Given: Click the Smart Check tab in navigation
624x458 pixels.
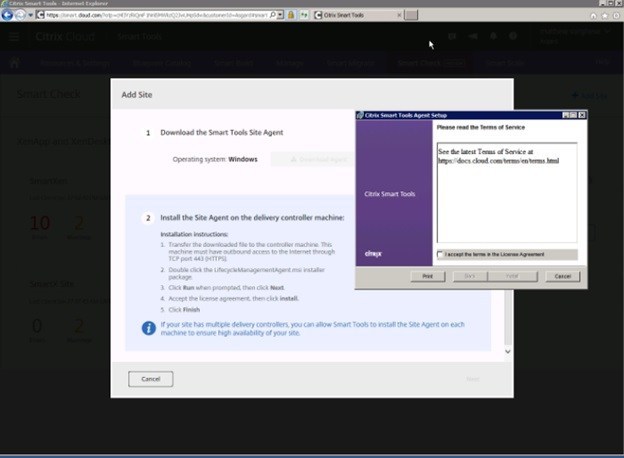Looking at the screenshot, I should [431, 62].
